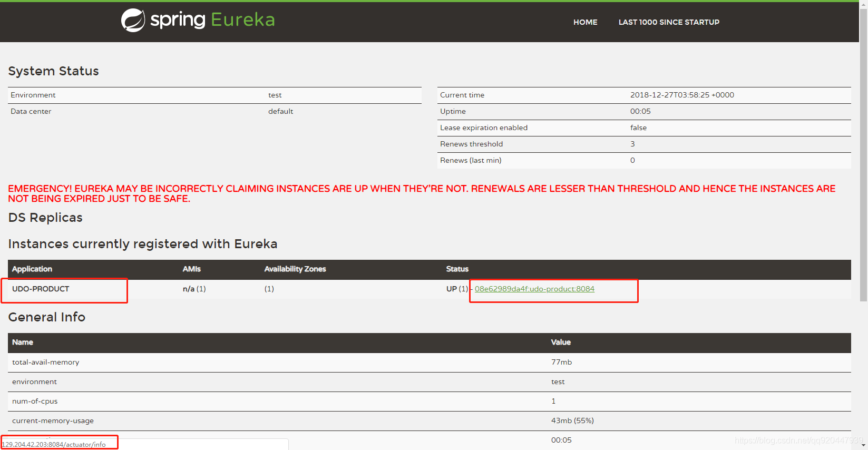Click the Spring Eureka logo
Screen dimensions: 868x450
[198, 20]
